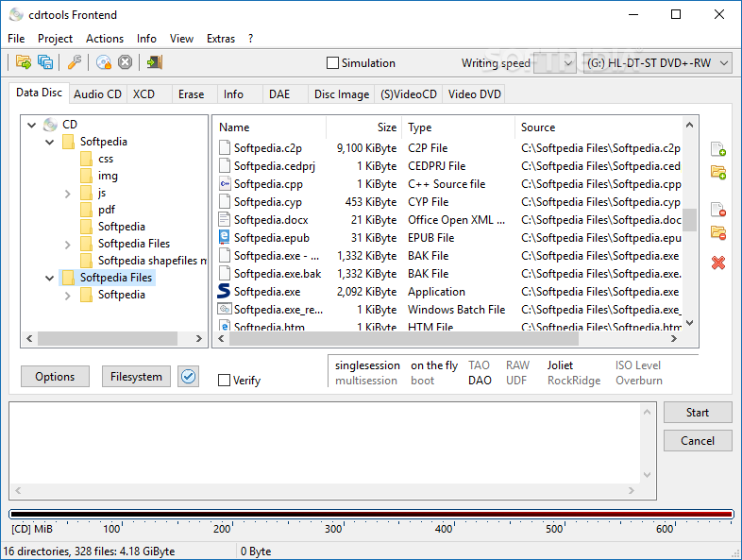Open the (G:) HL-DT-ST DVD+-RW drive dropdown
This screenshot has width=742, height=560.
658,63
